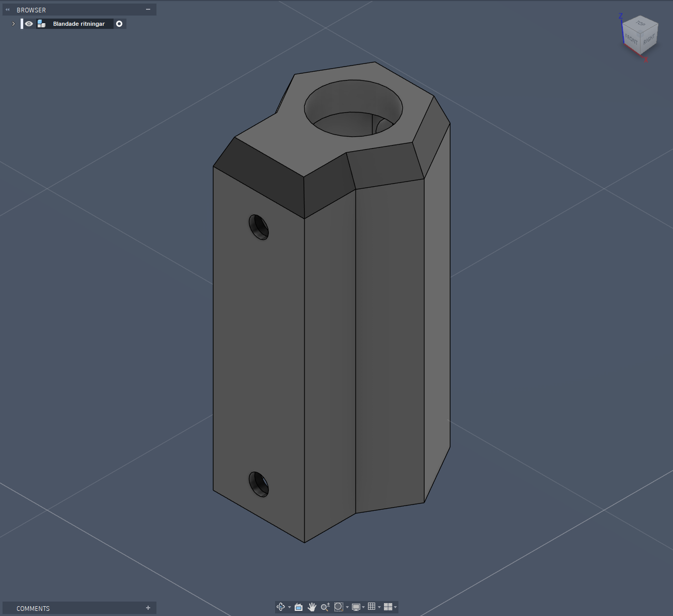Open the Zoom Window dropdown arrow

(x=347, y=607)
